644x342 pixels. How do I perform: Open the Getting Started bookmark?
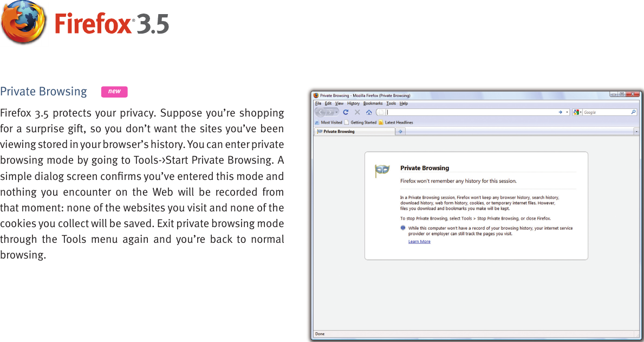tap(361, 122)
